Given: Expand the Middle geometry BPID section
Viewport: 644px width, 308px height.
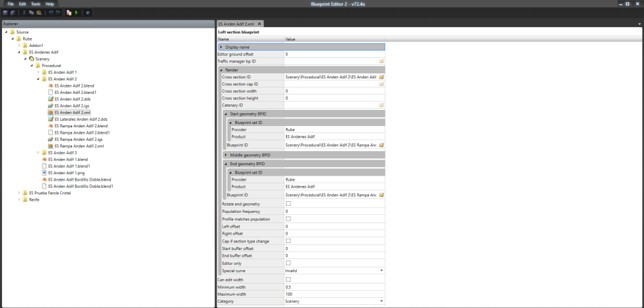Looking at the screenshot, I should click(226, 155).
